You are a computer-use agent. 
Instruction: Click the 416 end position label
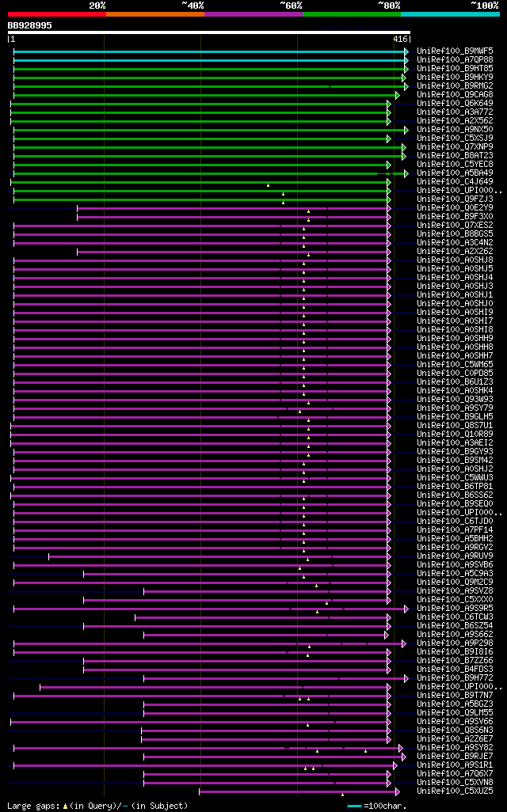pyautogui.click(x=400, y=40)
